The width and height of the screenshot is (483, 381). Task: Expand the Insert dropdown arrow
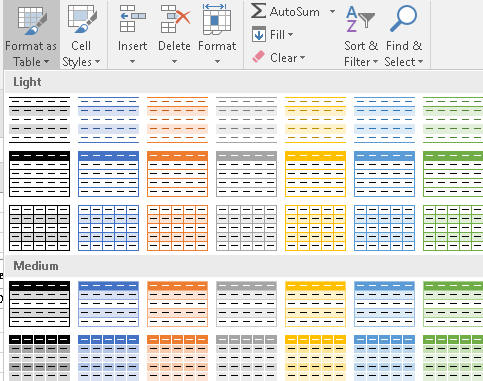(x=132, y=62)
